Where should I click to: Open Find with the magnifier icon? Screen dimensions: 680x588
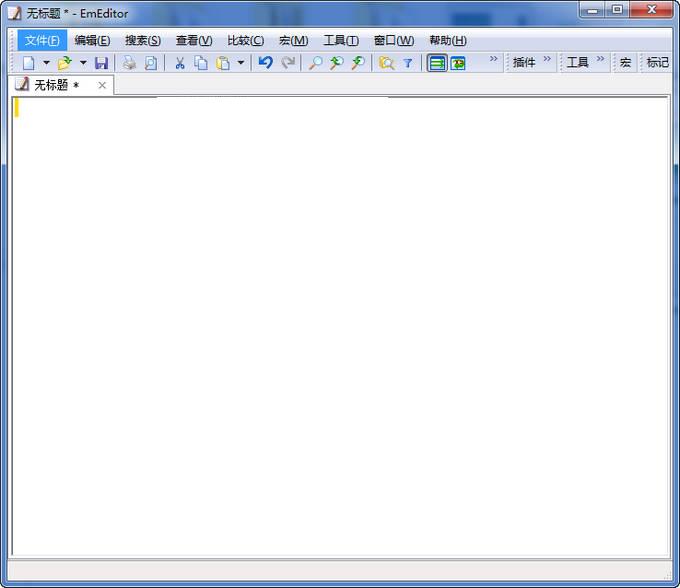(315, 63)
